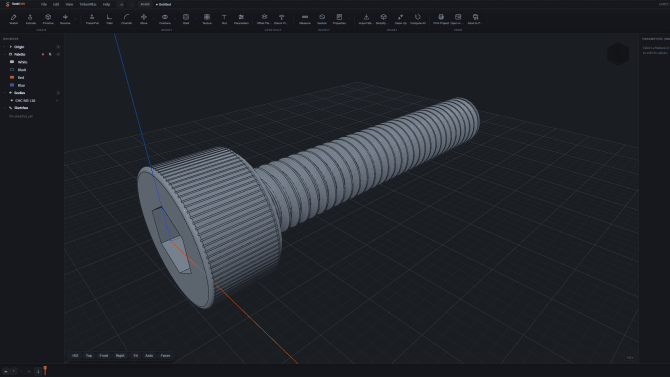Open the Texture tool
Screen dimensions: 670x377
(207, 19)
